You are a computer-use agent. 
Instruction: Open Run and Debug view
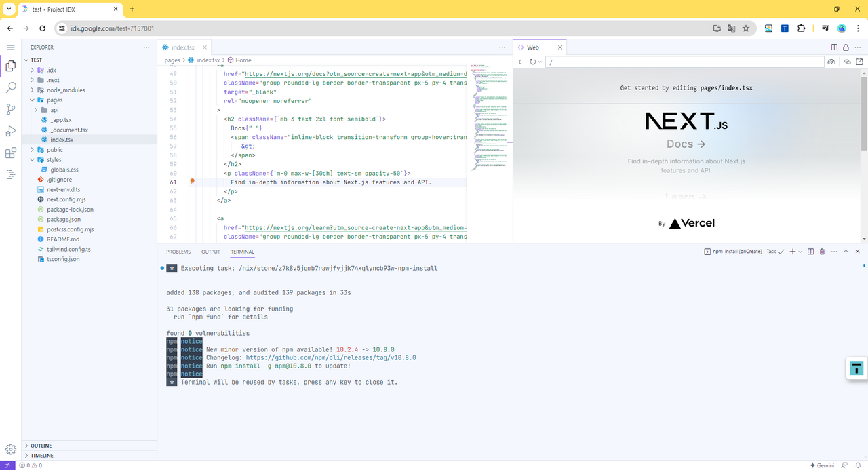pos(10,131)
